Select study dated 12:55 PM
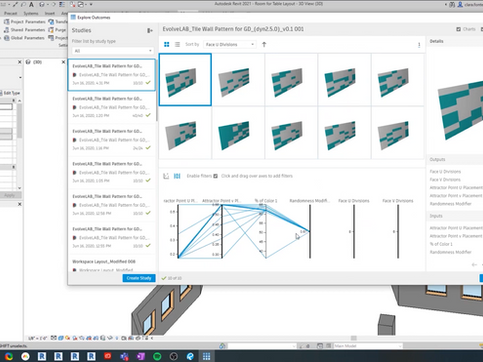 pos(112,237)
